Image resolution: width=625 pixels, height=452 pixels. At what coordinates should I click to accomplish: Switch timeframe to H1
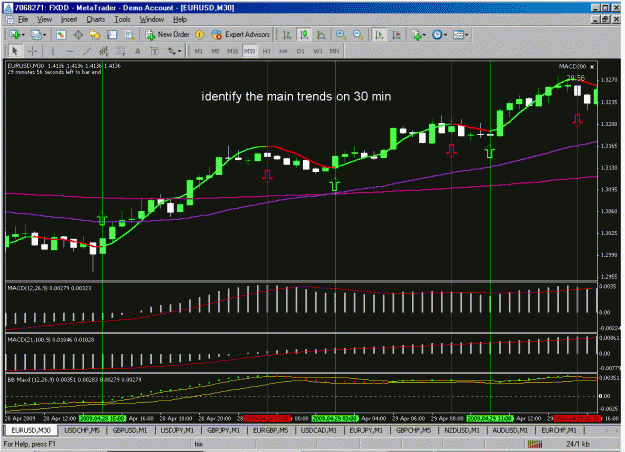point(266,51)
